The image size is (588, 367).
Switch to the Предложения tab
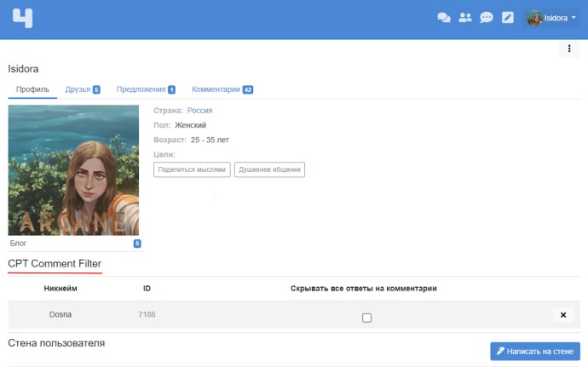(x=146, y=89)
